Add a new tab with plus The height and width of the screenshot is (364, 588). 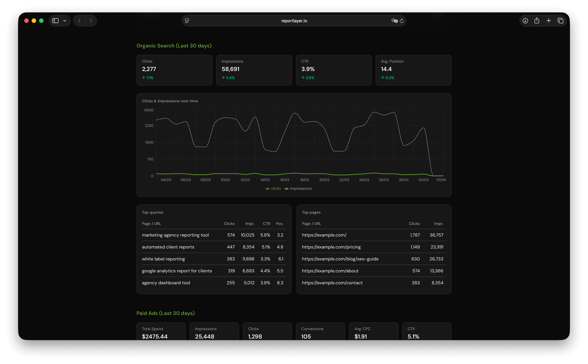pyautogui.click(x=549, y=21)
